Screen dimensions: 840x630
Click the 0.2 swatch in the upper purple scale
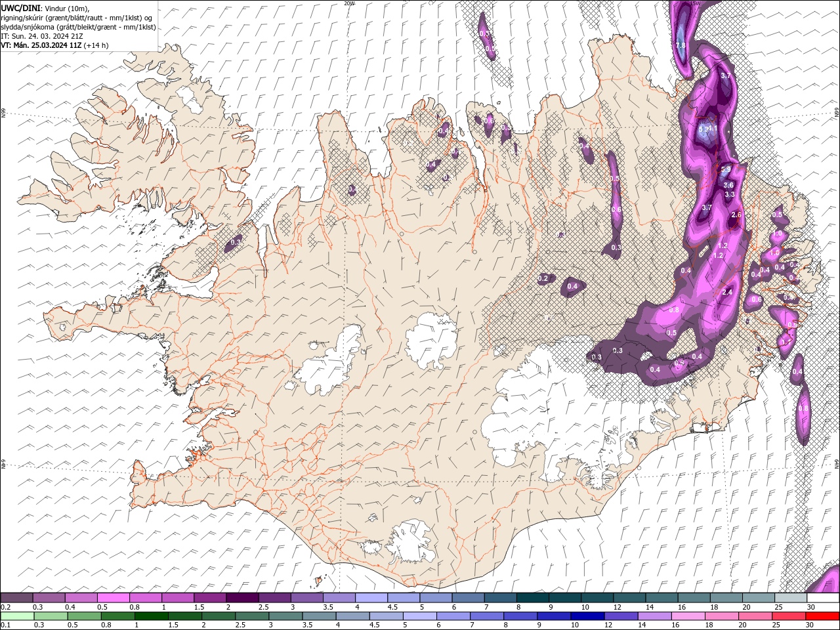point(16,598)
